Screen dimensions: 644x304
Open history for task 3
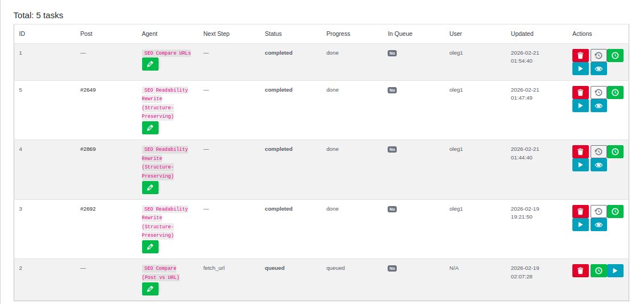point(598,211)
